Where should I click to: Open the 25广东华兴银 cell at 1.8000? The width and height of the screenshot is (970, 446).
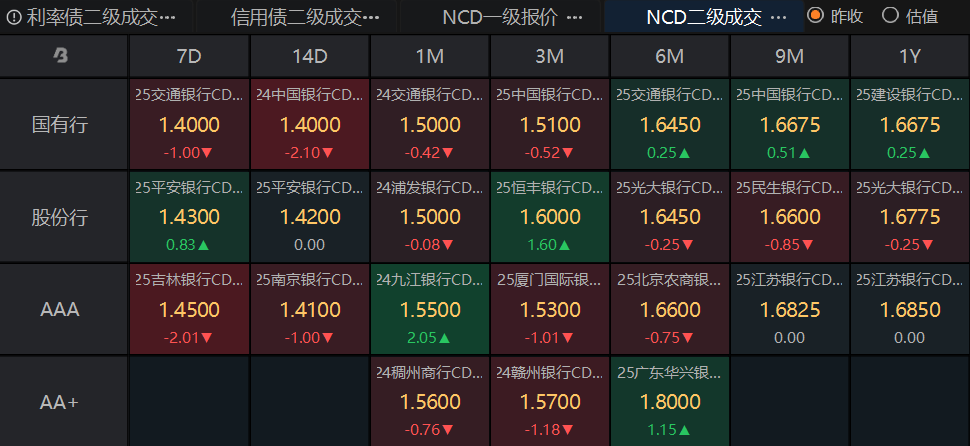point(669,401)
